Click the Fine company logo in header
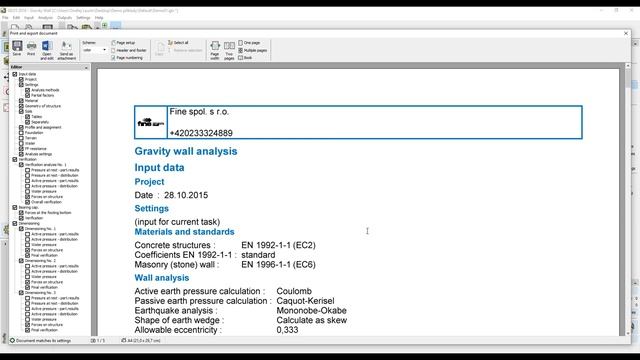Image resolution: width=640 pixels, height=360 pixels. click(x=151, y=122)
